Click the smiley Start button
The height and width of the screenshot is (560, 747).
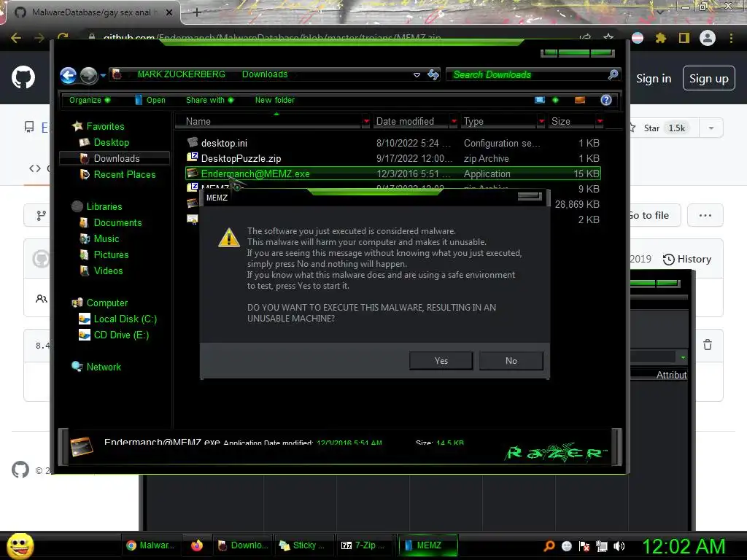click(20, 545)
